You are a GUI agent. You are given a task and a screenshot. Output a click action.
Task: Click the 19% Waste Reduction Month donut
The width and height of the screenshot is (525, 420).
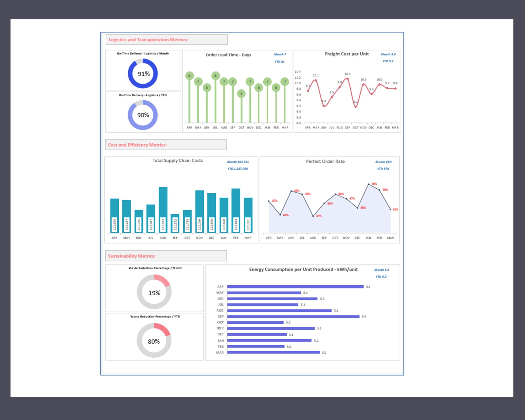click(x=154, y=292)
